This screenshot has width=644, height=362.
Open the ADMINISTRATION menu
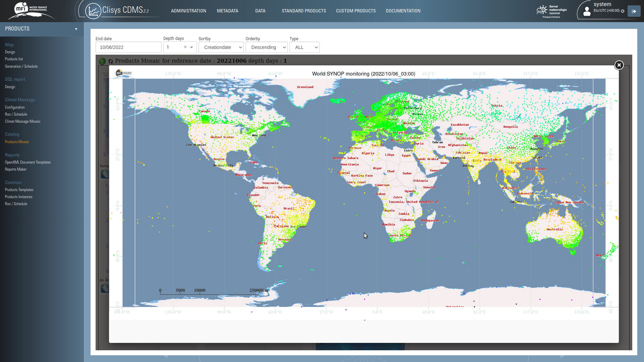pyautogui.click(x=189, y=11)
